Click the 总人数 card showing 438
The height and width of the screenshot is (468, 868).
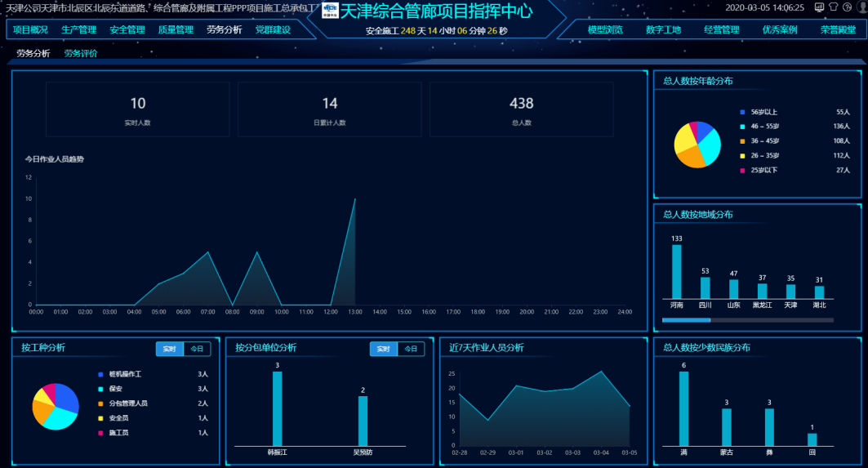click(522, 109)
